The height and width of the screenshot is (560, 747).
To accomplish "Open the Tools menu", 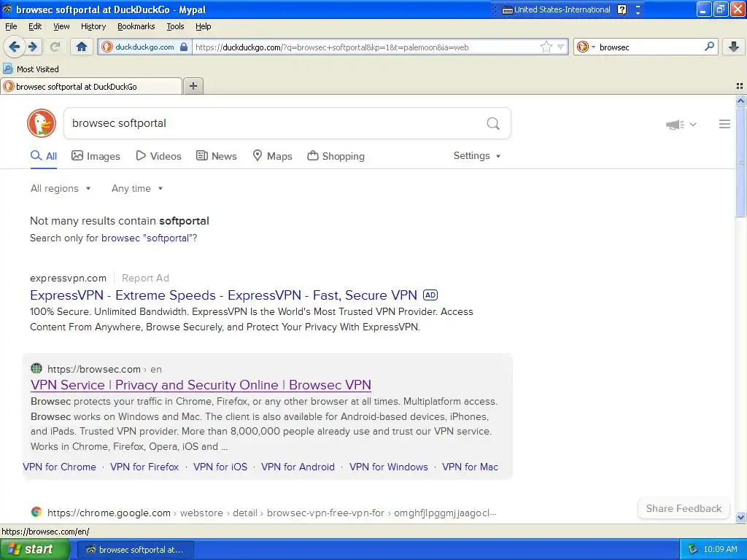I will tap(175, 26).
